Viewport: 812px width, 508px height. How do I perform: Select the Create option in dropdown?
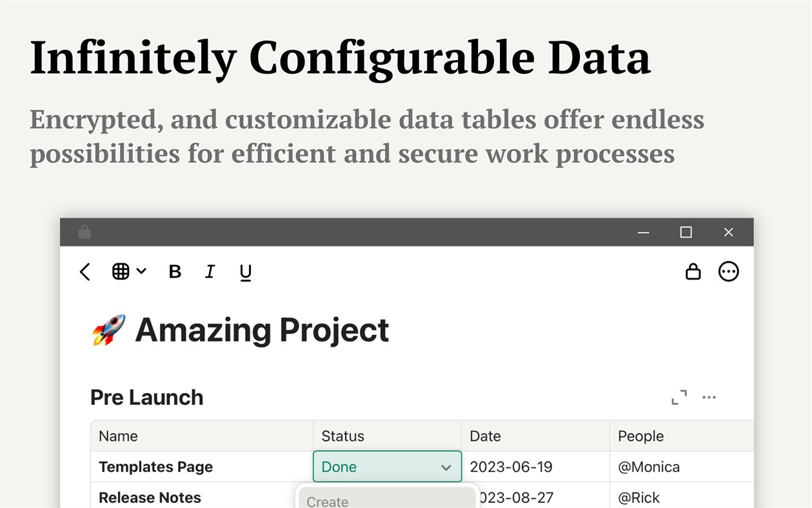coord(327,501)
